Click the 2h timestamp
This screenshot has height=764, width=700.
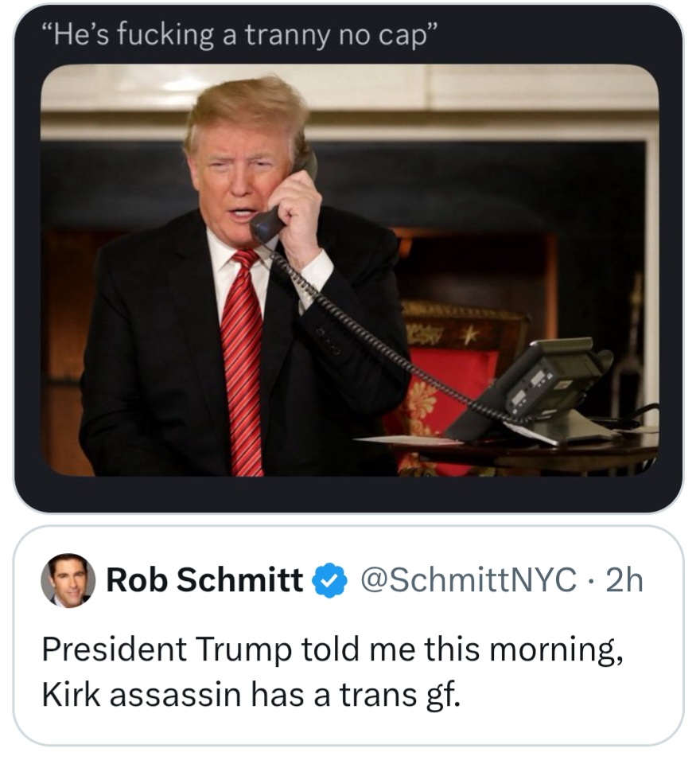click(x=624, y=582)
